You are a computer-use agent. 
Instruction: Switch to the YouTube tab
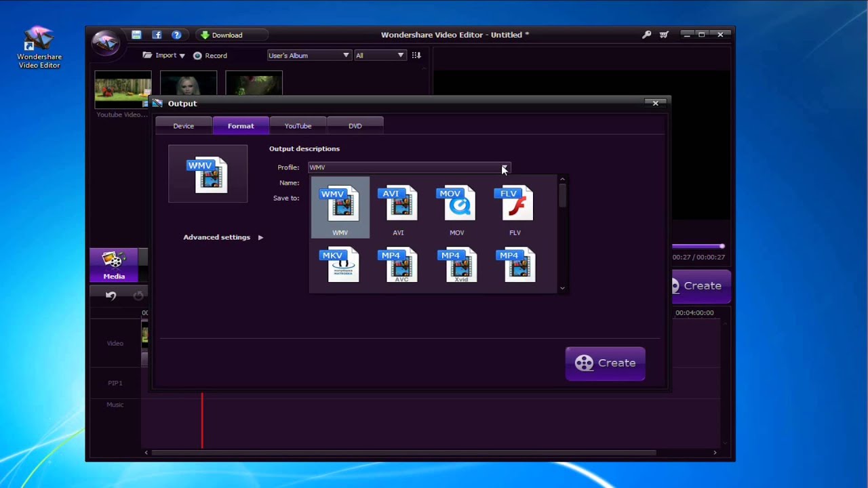click(298, 125)
